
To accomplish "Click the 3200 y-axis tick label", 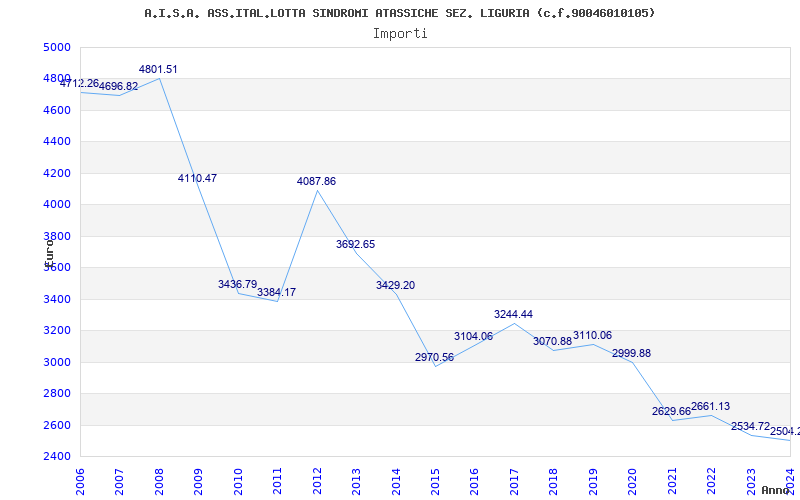I will coord(57,331).
